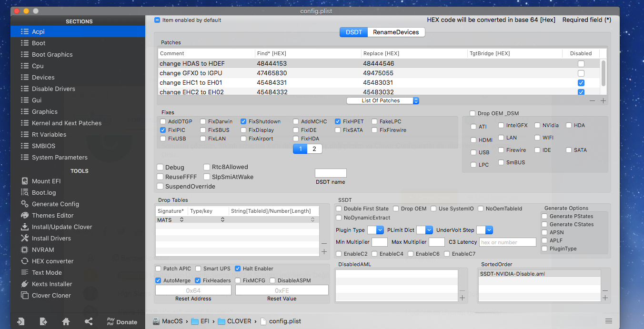The height and width of the screenshot is (329, 644).
Task: Enable the FixDarwin checkbox
Action: click(x=203, y=121)
